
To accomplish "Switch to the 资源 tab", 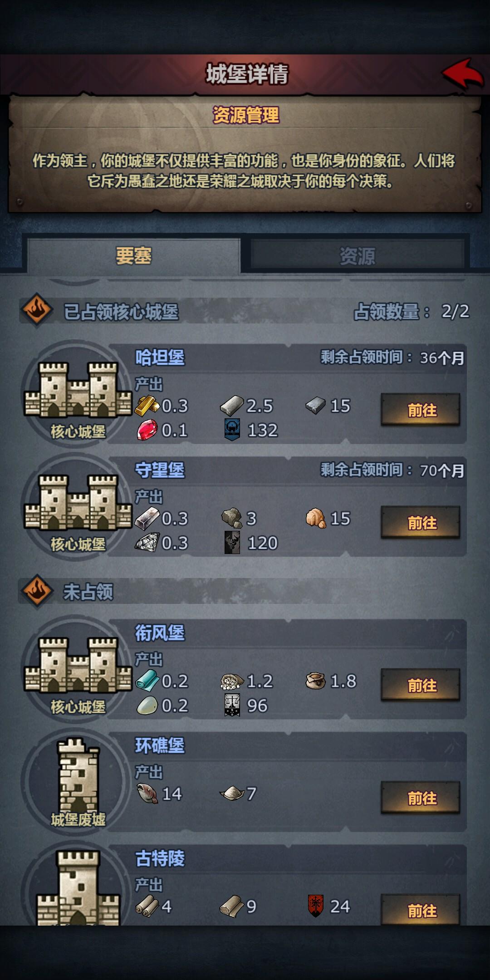I will coord(357,255).
